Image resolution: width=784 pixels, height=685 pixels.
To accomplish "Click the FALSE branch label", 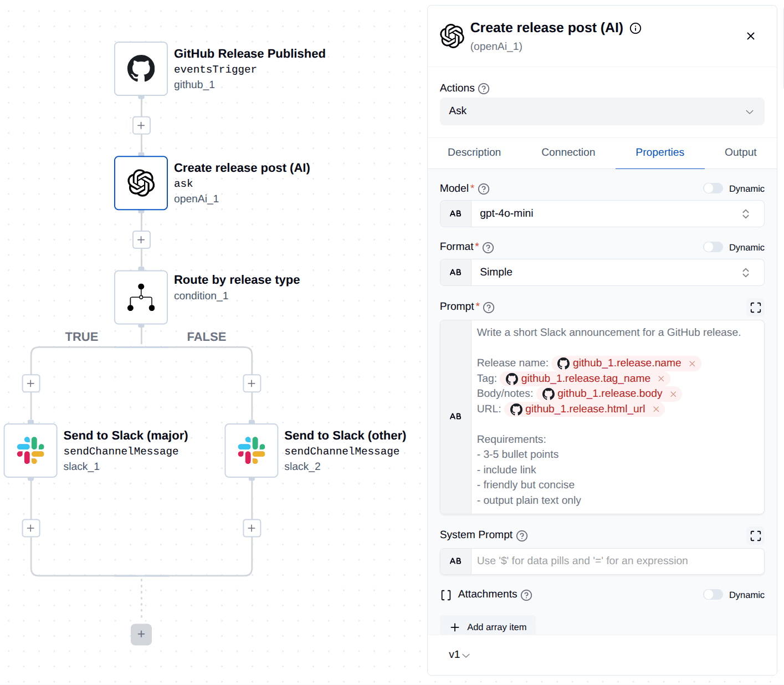I will [206, 337].
